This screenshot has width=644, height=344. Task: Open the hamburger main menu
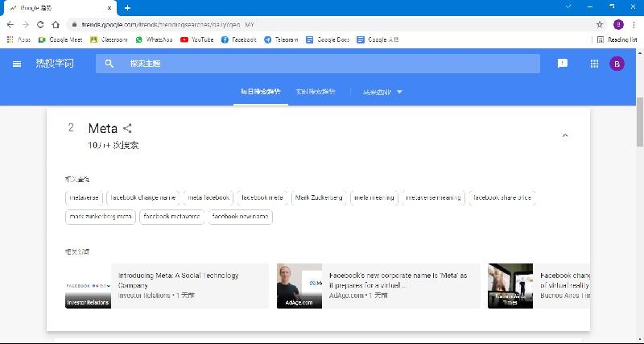[17, 64]
